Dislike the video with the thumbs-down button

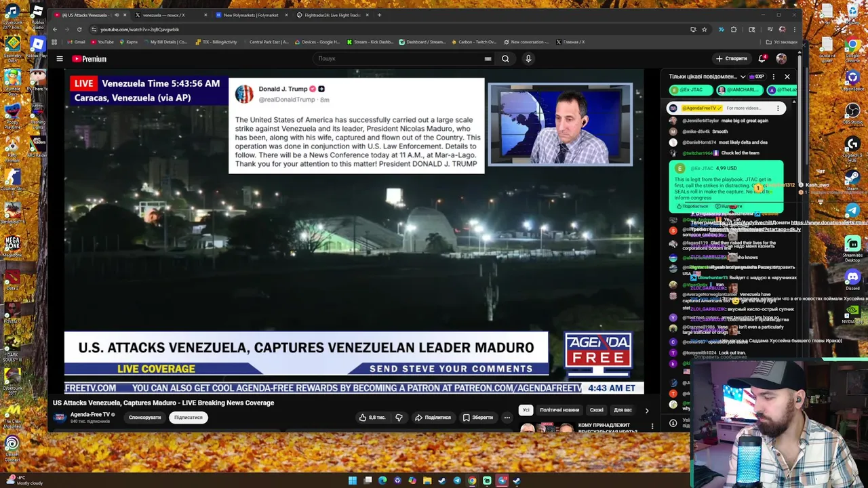coord(399,418)
